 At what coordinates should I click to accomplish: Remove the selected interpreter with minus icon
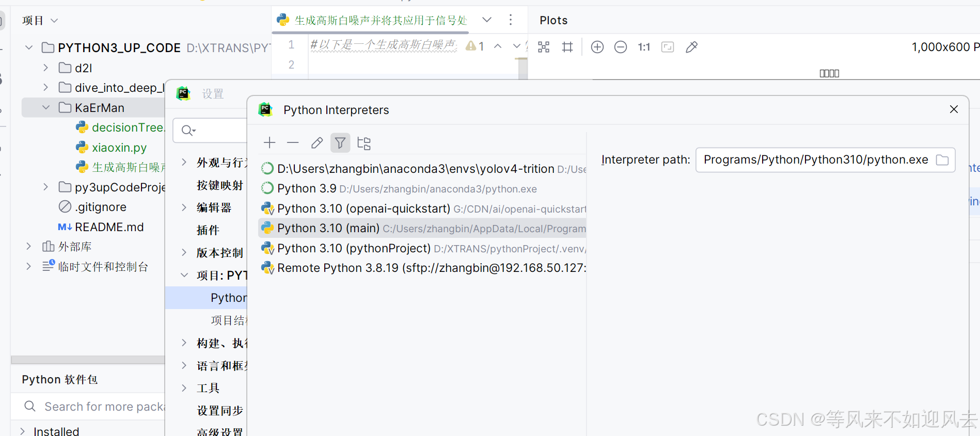click(293, 143)
